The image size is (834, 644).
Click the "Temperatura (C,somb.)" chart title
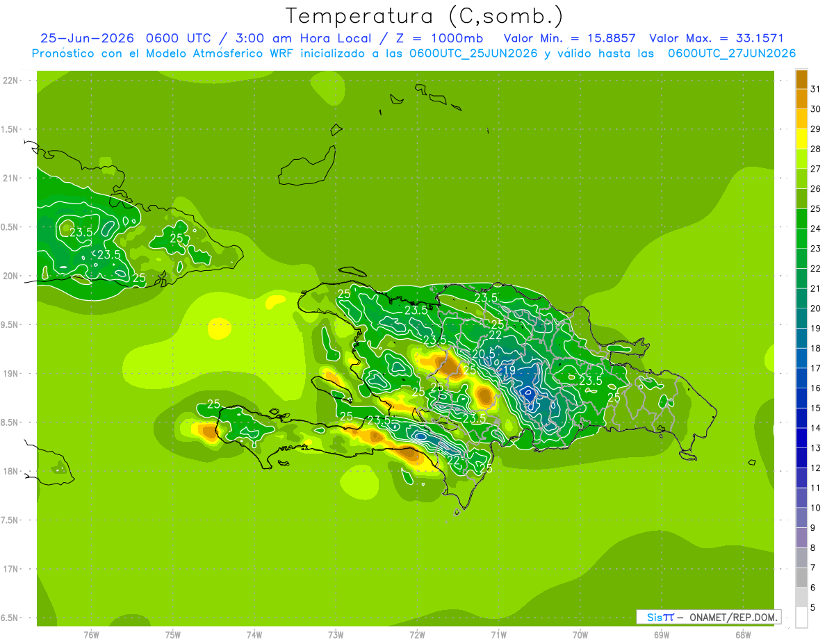424,15
